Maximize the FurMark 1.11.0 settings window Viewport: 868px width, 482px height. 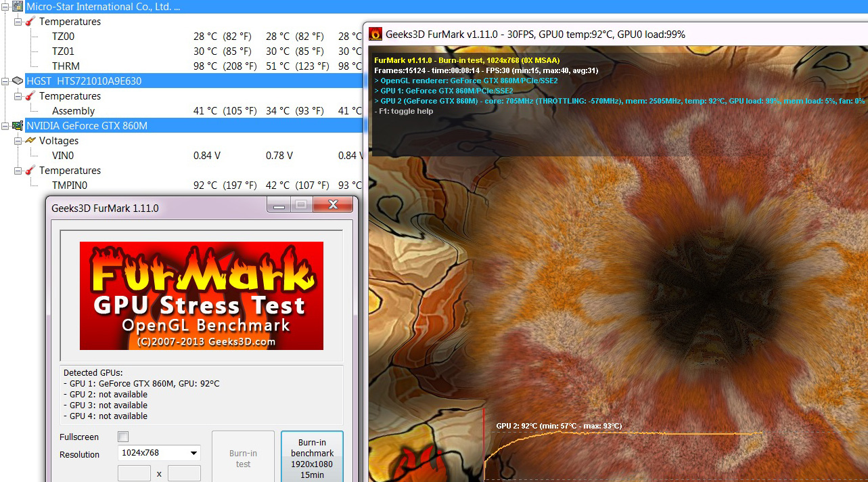click(x=302, y=204)
